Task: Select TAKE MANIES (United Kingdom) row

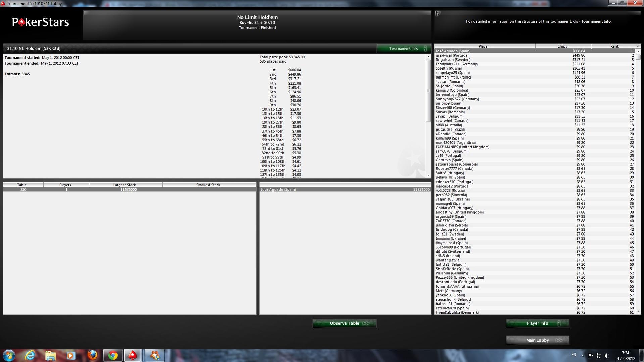Action: 535,147
